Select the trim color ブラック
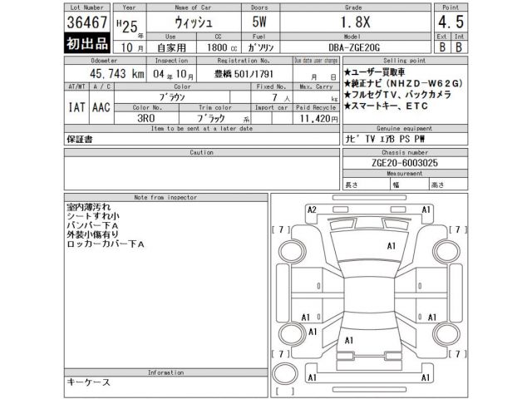The height and width of the screenshot is (399, 532). click(211, 118)
